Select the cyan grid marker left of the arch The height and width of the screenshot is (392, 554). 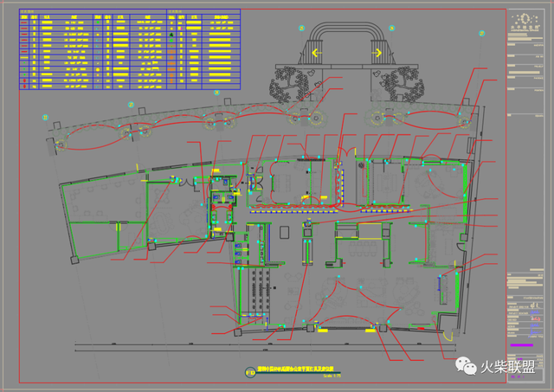[301, 29]
